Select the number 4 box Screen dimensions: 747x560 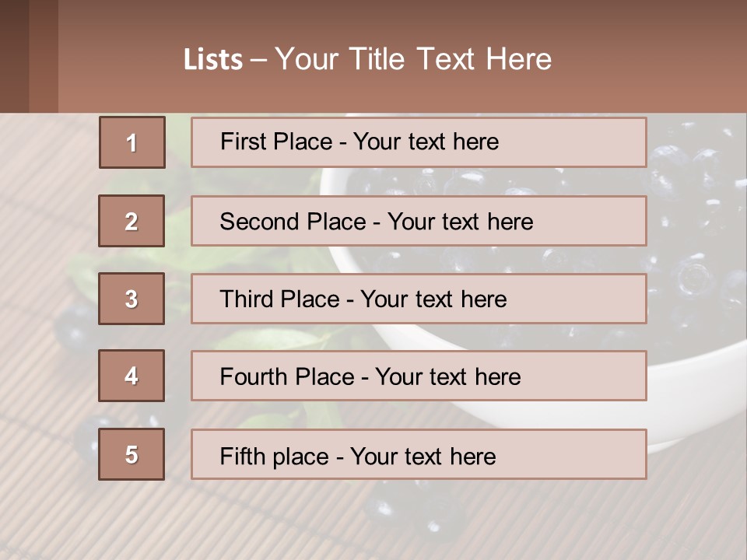[132, 376]
